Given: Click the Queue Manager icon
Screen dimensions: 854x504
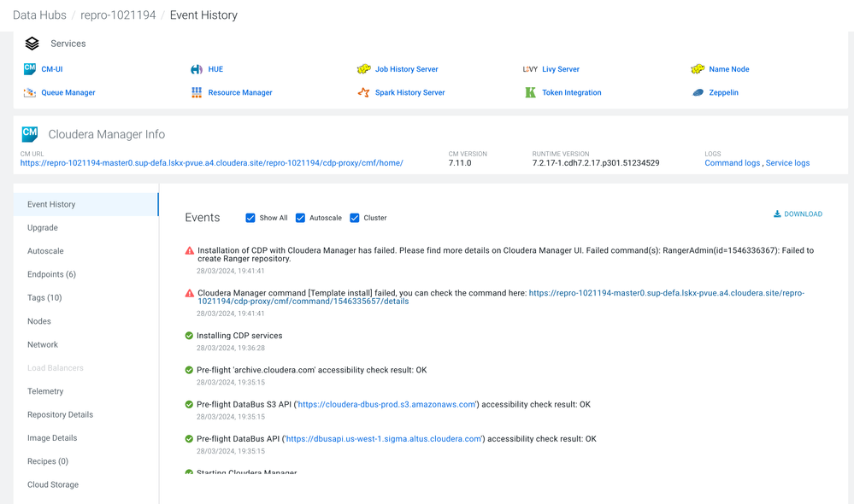Looking at the screenshot, I should [29, 92].
